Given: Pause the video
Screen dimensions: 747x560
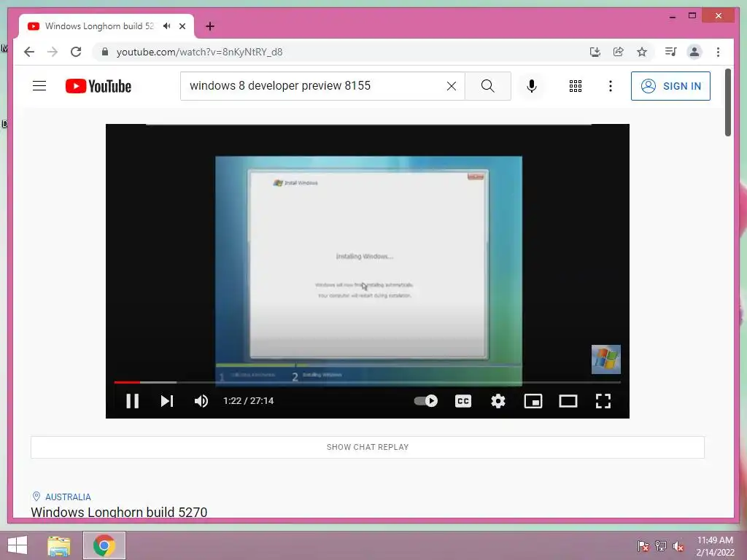Looking at the screenshot, I should tap(133, 401).
